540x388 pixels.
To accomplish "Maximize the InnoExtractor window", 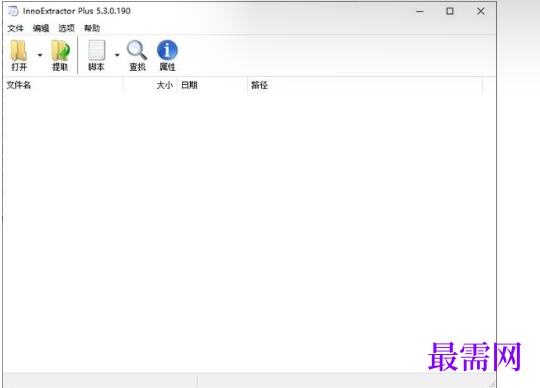I will pyautogui.click(x=450, y=11).
